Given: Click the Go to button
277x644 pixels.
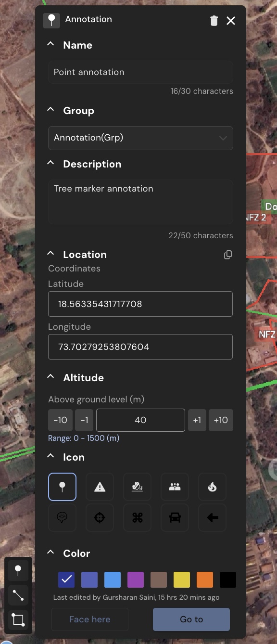Looking at the screenshot, I should point(191,619).
